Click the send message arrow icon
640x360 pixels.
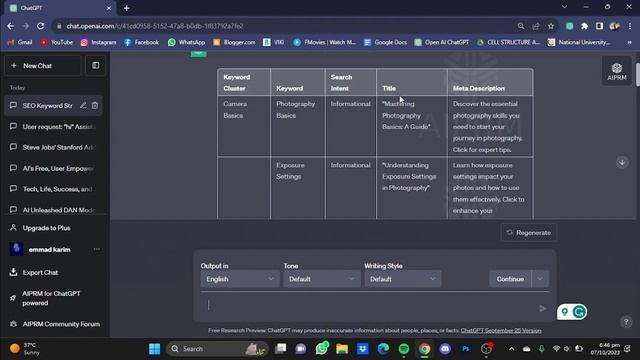tap(542, 309)
